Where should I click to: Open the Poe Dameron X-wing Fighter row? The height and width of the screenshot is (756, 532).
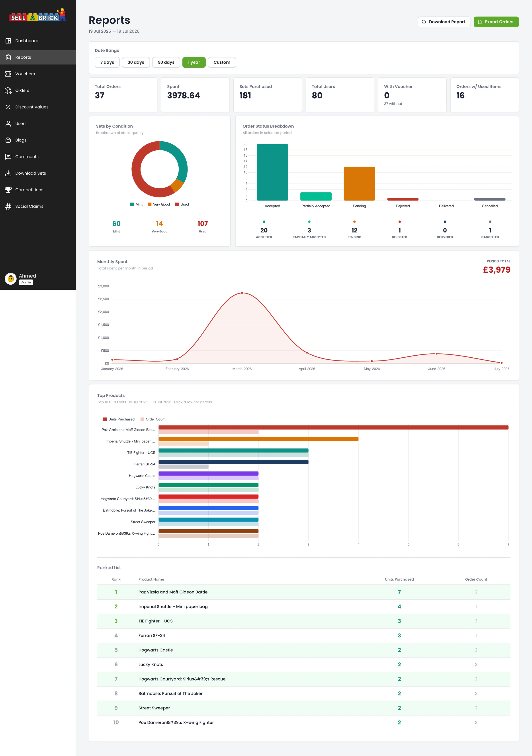(304, 723)
